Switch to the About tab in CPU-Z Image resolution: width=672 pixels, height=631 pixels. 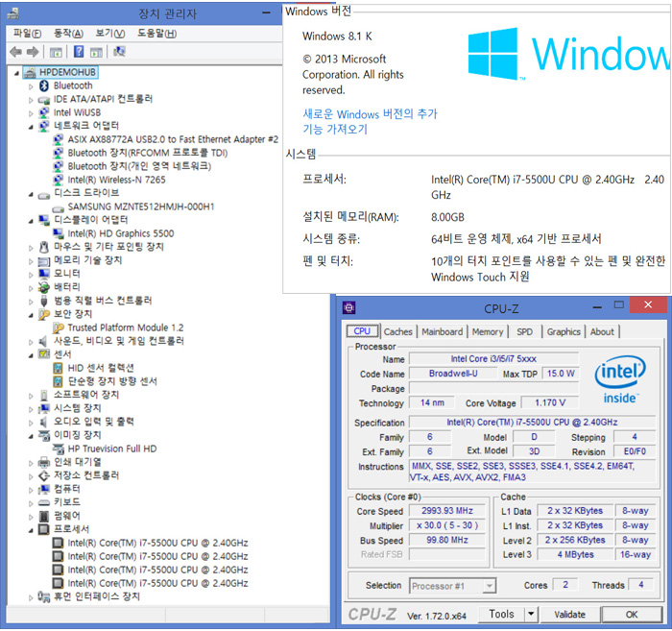[602, 331]
